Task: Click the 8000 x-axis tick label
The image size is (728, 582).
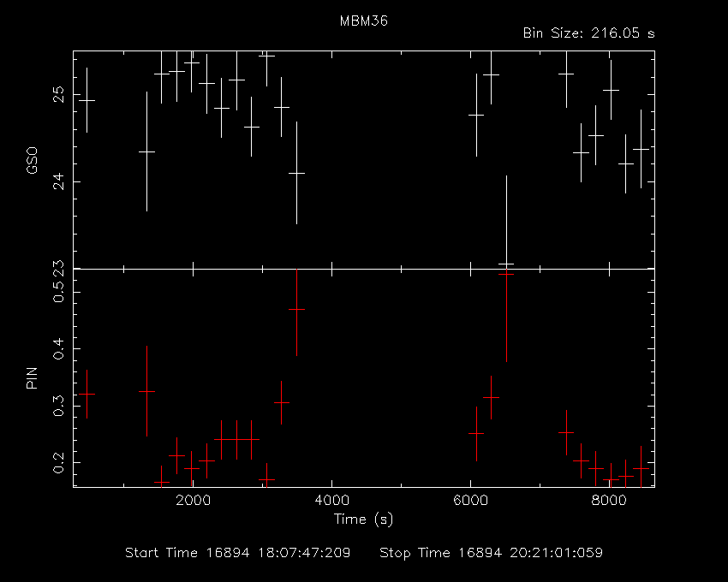Action: click(x=609, y=501)
